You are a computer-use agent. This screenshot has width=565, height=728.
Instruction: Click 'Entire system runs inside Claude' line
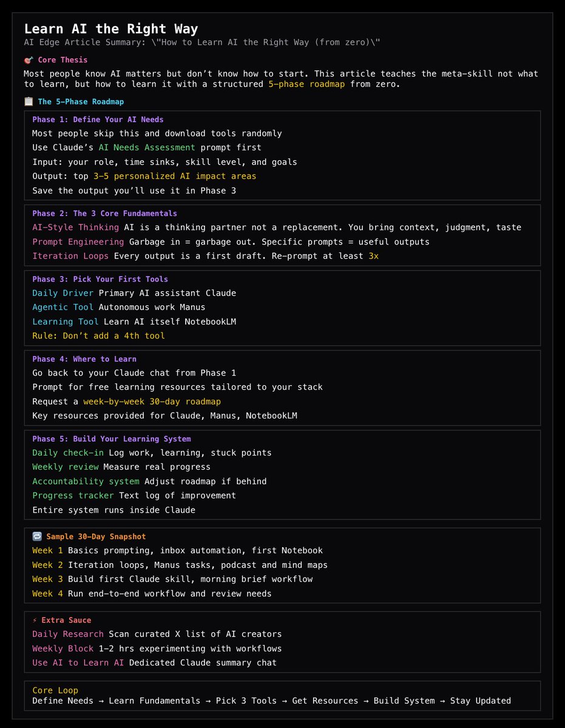[113, 510]
